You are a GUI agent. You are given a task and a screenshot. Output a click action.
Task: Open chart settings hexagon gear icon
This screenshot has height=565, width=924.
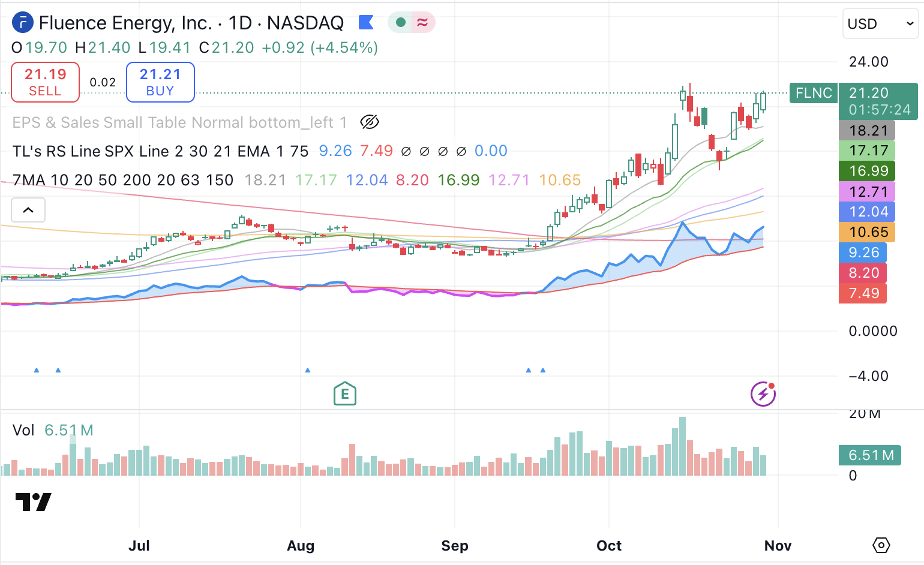[x=881, y=545]
